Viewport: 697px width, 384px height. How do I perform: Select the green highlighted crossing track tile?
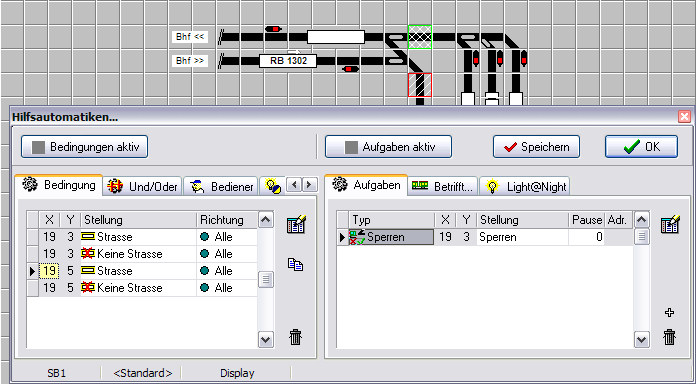tap(420, 37)
